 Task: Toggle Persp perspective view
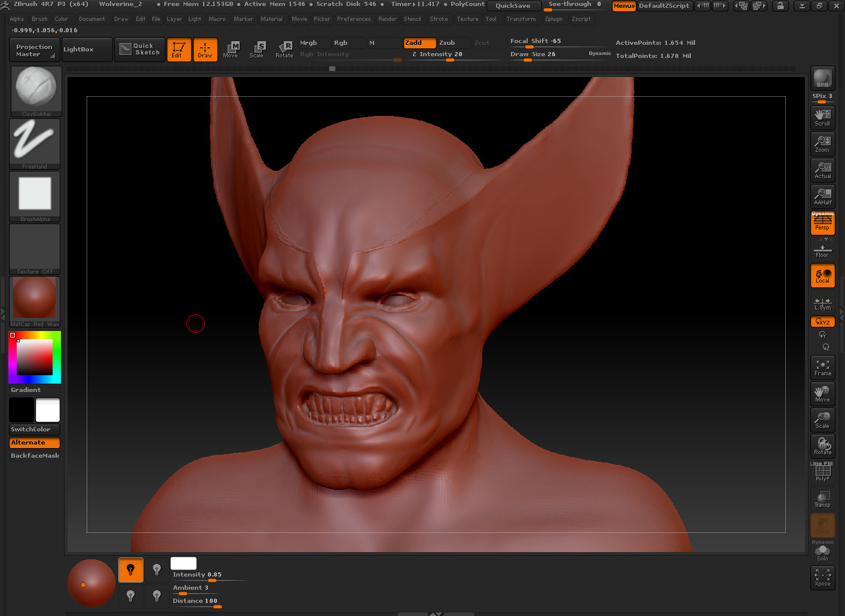(x=823, y=222)
